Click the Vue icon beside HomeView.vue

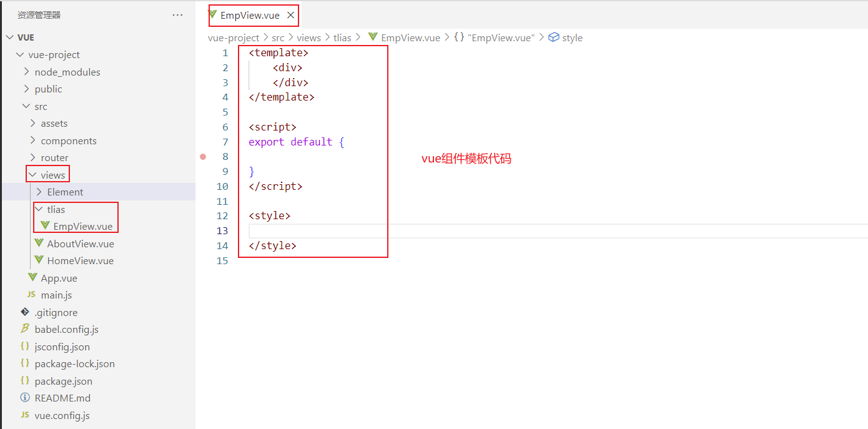(x=39, y=260)
